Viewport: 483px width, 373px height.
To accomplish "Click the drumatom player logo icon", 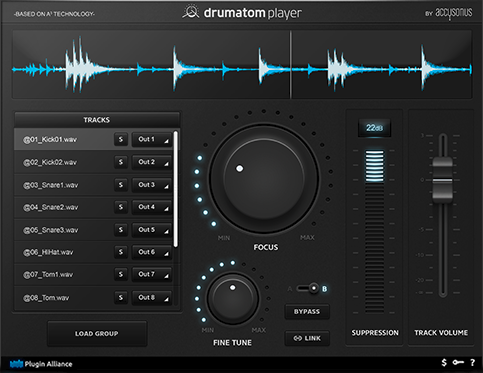I will click(190, 12).
